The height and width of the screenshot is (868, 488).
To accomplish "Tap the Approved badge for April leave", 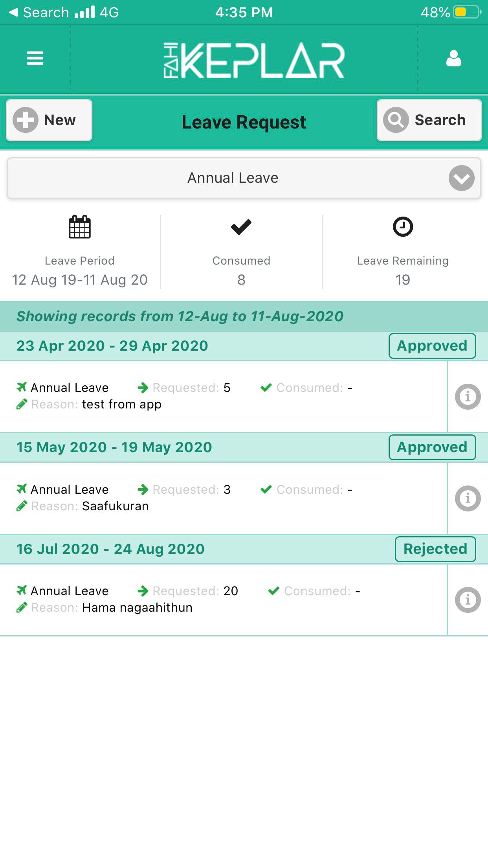I will (432, 346).
